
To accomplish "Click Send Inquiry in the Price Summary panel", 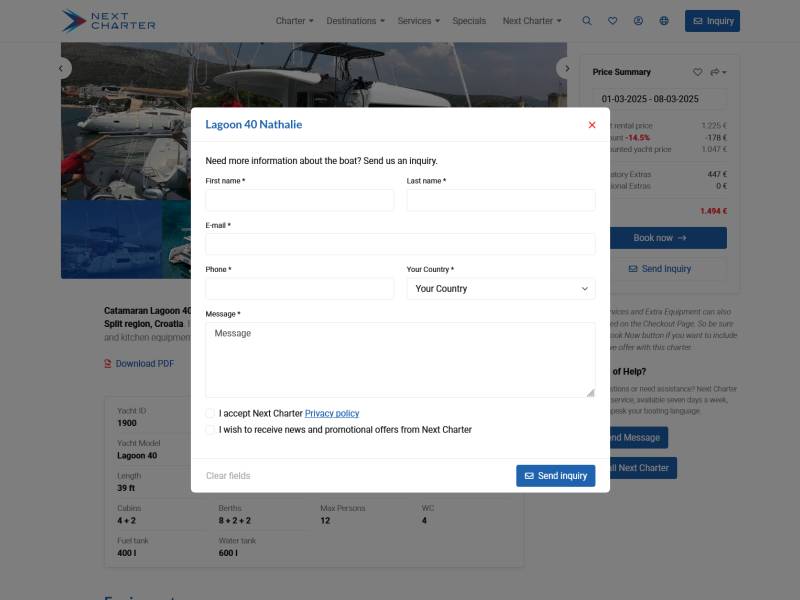I will [668, 268].
